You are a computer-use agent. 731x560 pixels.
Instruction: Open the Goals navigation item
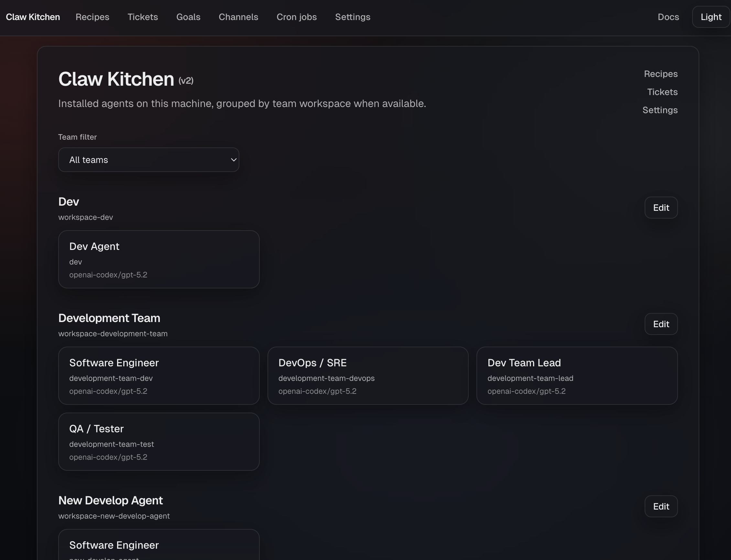(188, 17)
